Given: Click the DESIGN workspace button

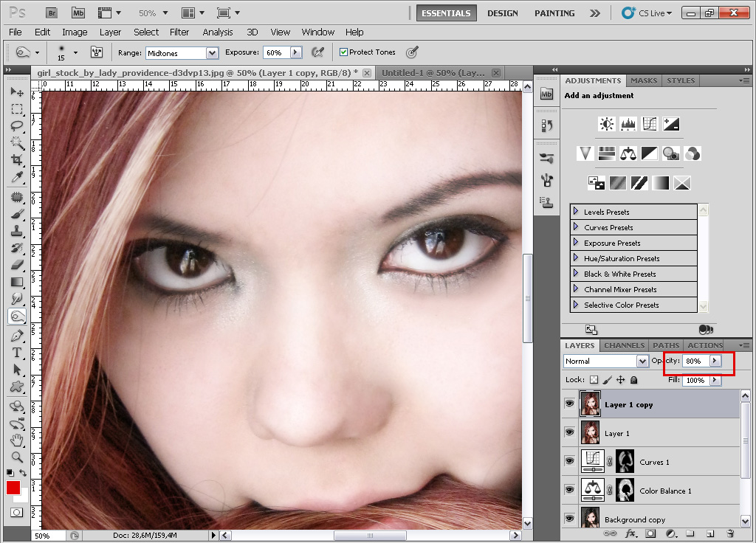Looking at the screenshot, I should pyautogui.click(x=503, y=13).
